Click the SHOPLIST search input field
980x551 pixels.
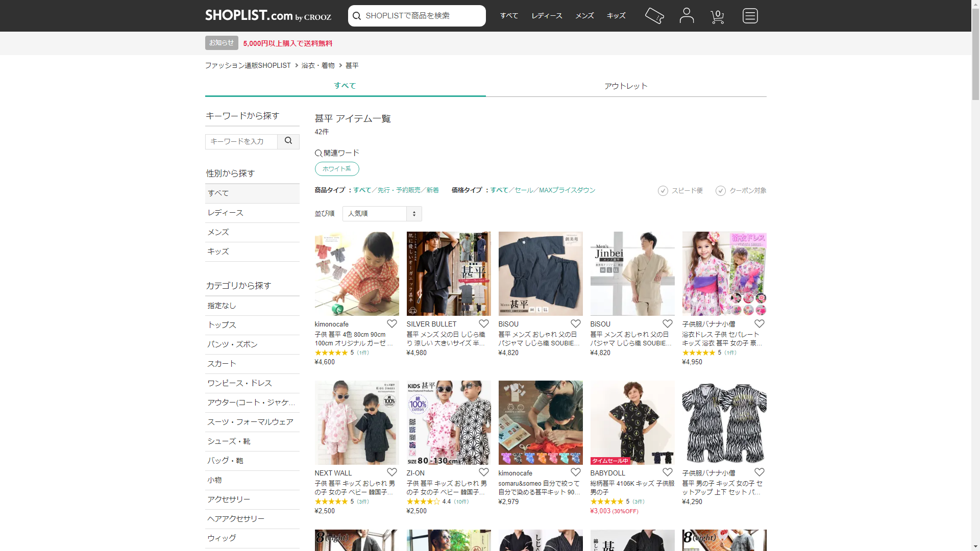click(x=421, y=16)
